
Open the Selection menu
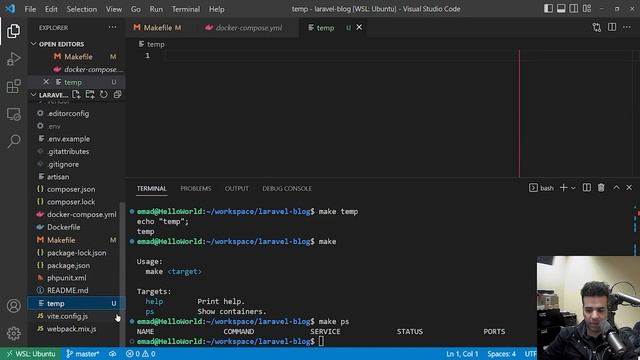82,9
